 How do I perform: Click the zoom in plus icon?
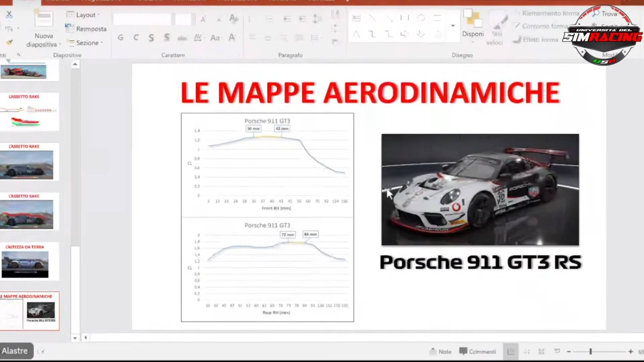click(x=631, y=352)
